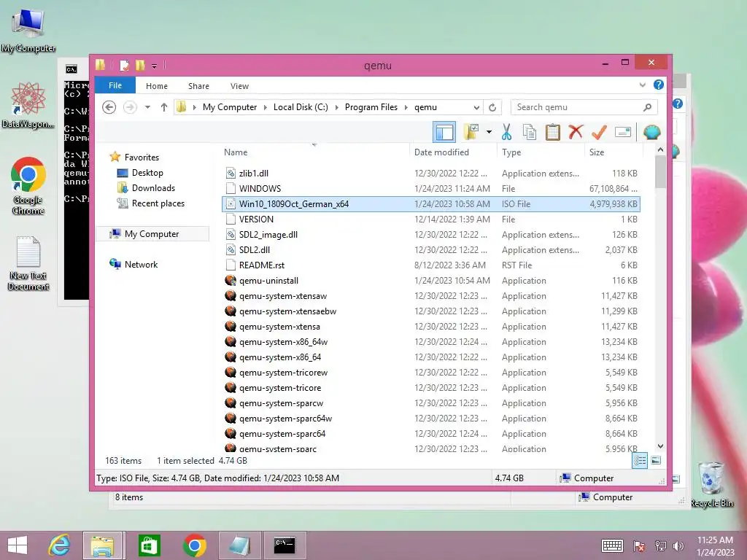747x560 pixels.
Task: Select Win10_1809Oct_German_x64 ISO file
Action: (430, 204)
